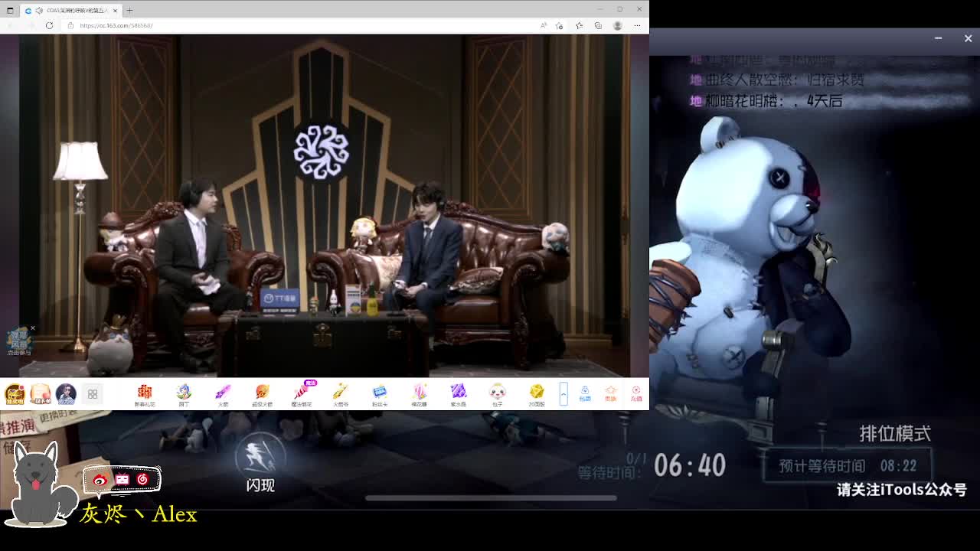Screen dimensions: 980x551
Task: Send the 新春礼花 gift
Action: pyautogui.click(x=145, y=394)
